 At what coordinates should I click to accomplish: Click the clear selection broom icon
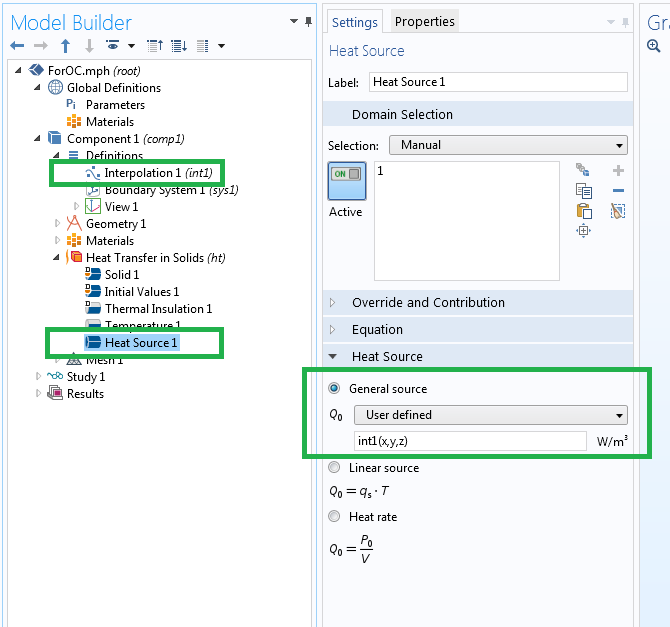click(x=618, y=211)
